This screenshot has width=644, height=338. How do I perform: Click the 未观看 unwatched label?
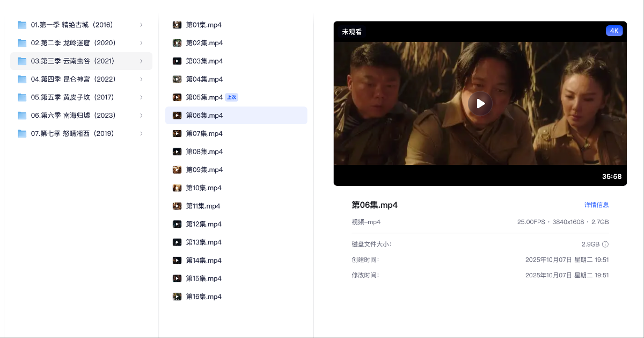[352, 32]
